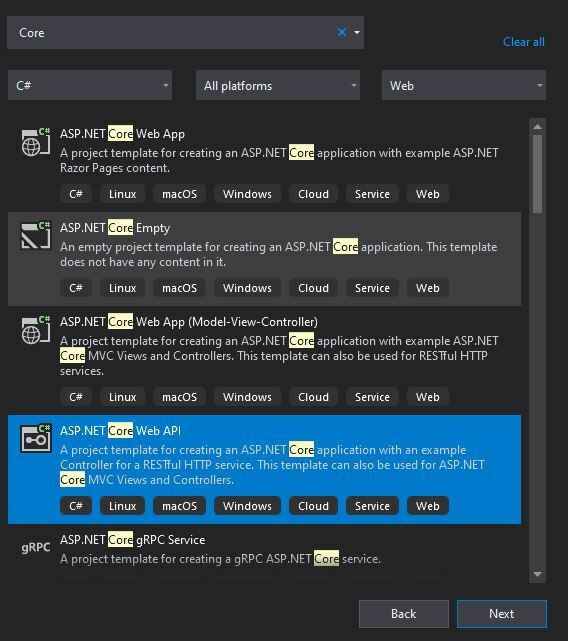Open the Web project type dropdown
The image size is (568, 641).
(x=464, y=85)
